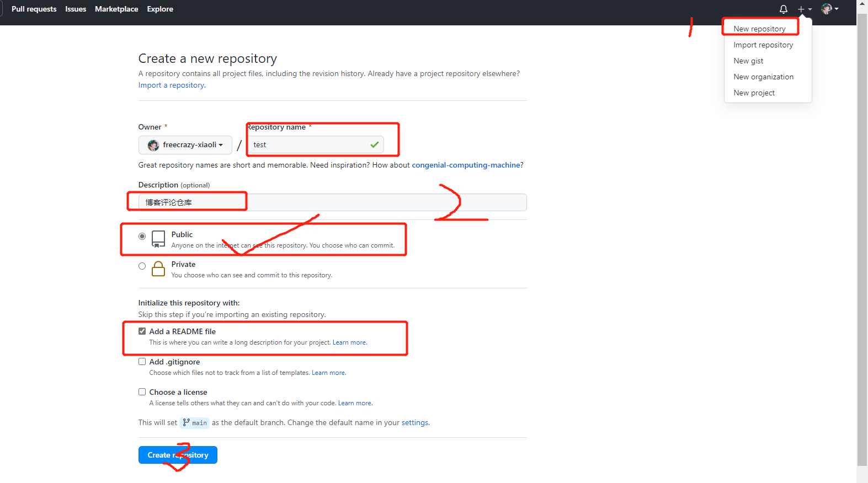Click the main branch label icon
The height and width of the screenshot is (483, 868).
187,422
